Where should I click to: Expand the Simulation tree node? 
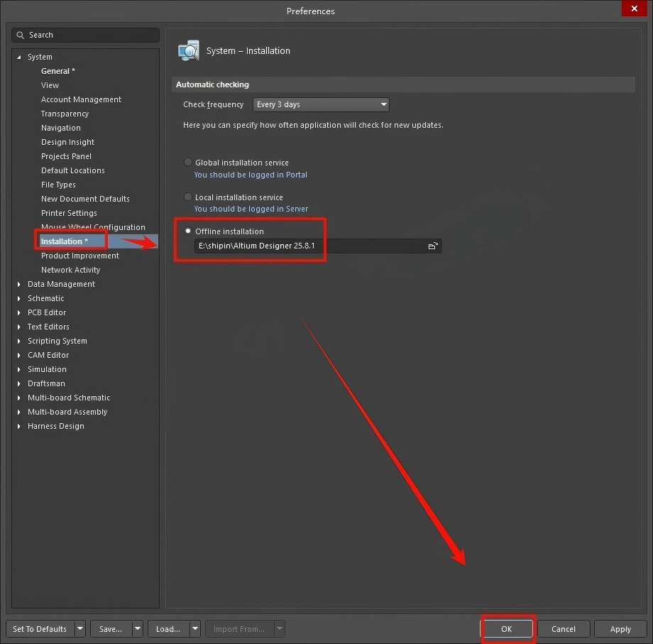[18, 369]
